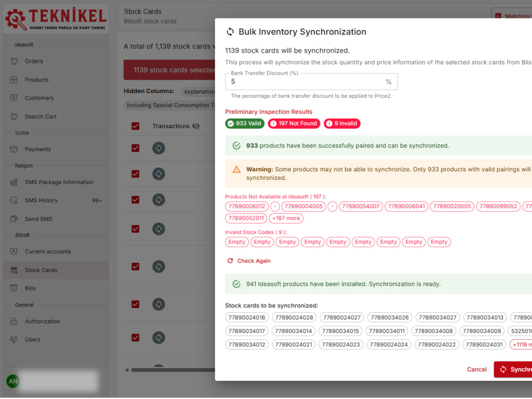Click the sync icon in the second table row
This screenshot has height=399, width=532.
[159, 174]
